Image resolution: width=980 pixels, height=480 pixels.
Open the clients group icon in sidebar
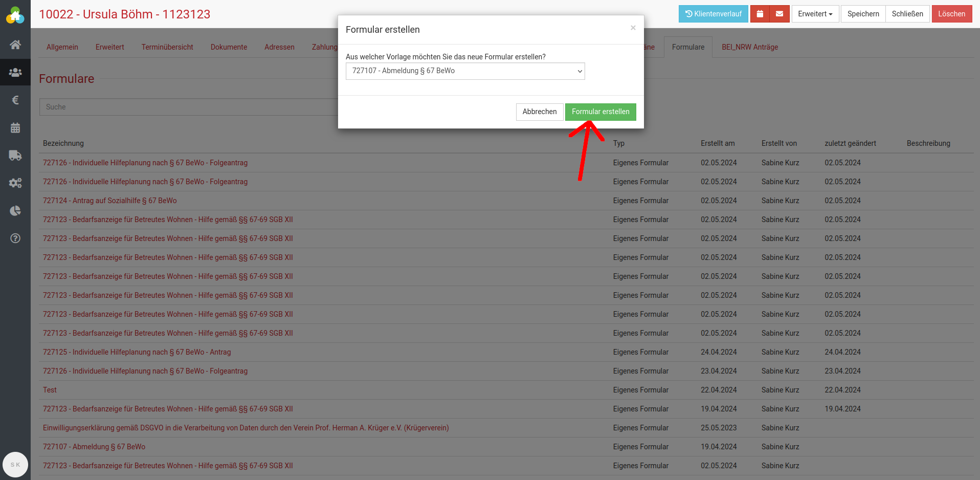pyautogui.click(x=15, y=72)
